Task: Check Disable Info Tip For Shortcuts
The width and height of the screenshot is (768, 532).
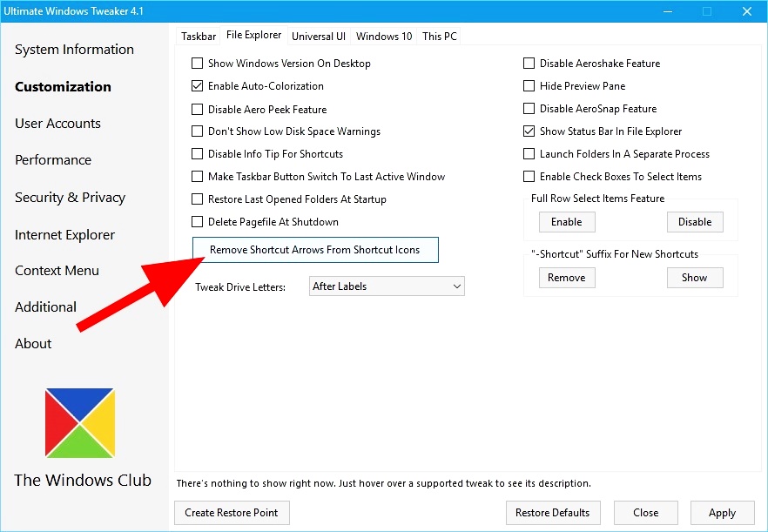Action: 197,154
